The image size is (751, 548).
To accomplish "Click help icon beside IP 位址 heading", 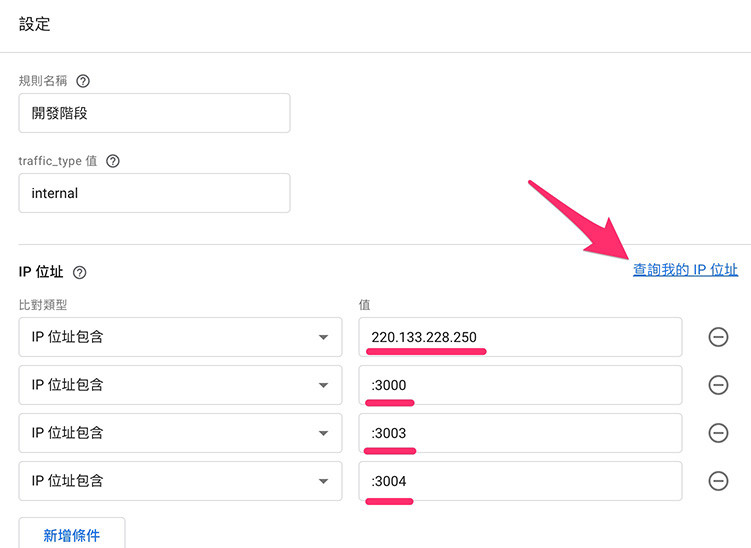I will [x=80, y=273].
